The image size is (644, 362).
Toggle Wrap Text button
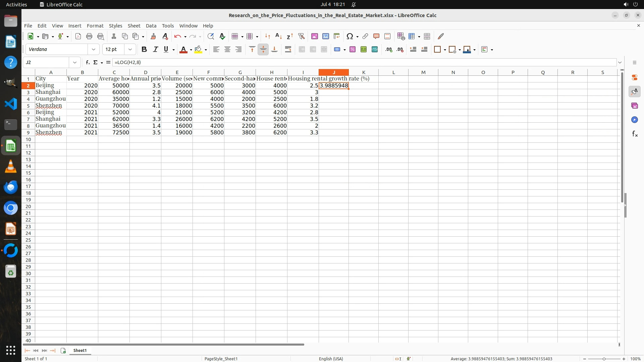click(288, 49)
